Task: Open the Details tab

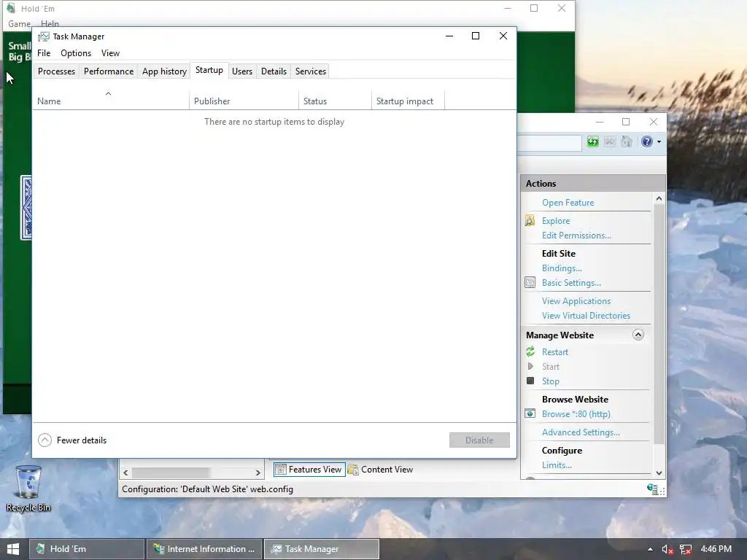Action: point(274,71)
